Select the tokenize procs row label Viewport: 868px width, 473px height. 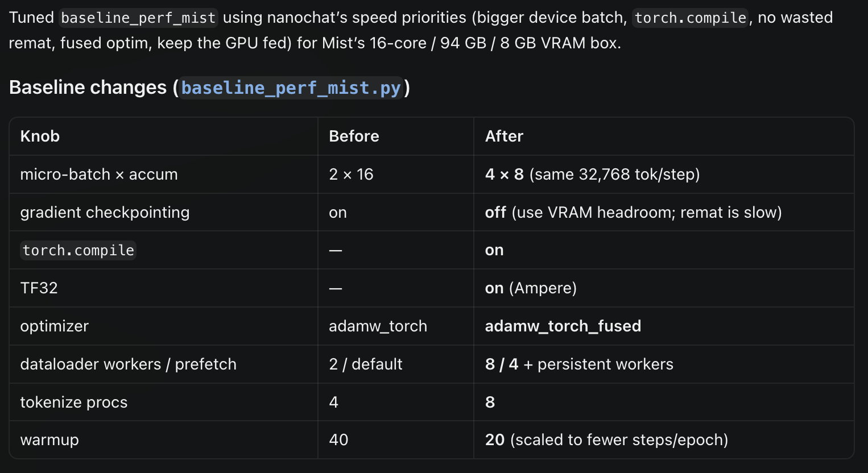tap(74, 403)
